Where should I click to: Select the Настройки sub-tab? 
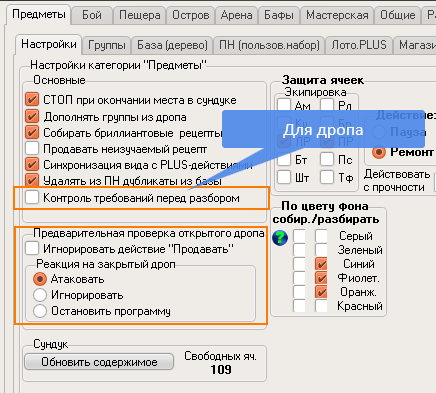49,44
